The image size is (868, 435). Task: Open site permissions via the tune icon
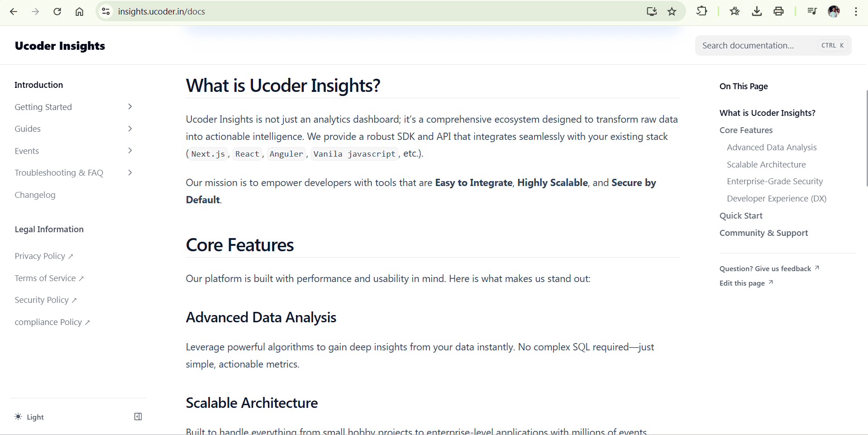coord(105,11)
